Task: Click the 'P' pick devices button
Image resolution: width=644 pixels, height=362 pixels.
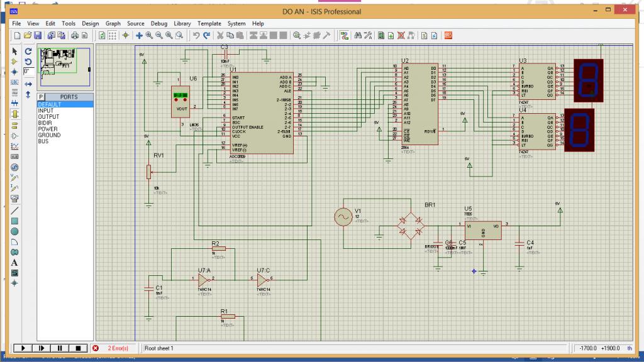Action: point(41,97)
